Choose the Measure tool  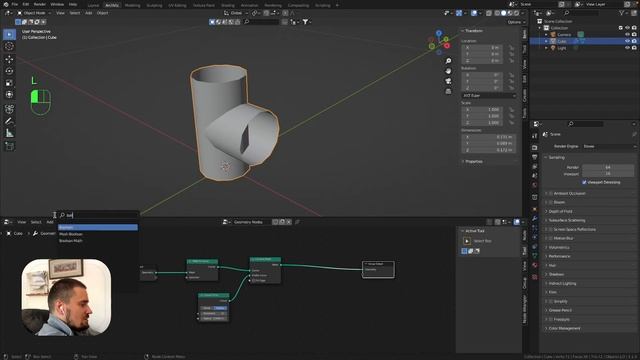(x=9, y=133)
